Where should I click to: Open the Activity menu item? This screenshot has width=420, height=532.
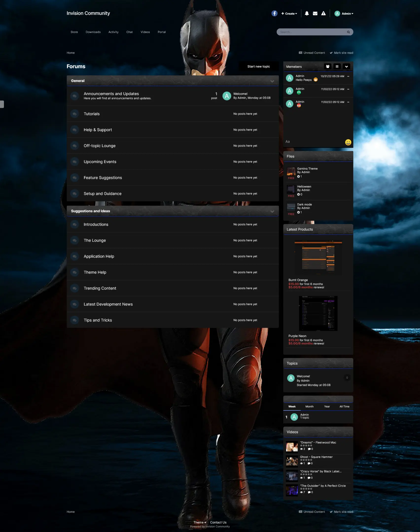tap(113, 32)
